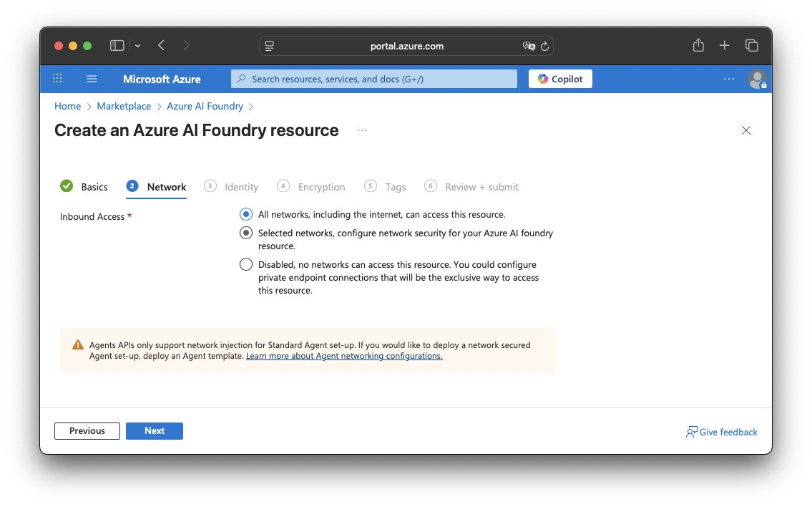Switch to the Basics tab
The height and width of the screenshot is (507, 812).
[84, 187]
